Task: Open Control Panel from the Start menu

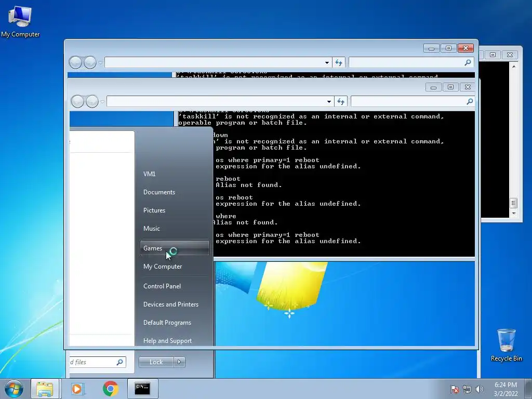Action: 162,286
